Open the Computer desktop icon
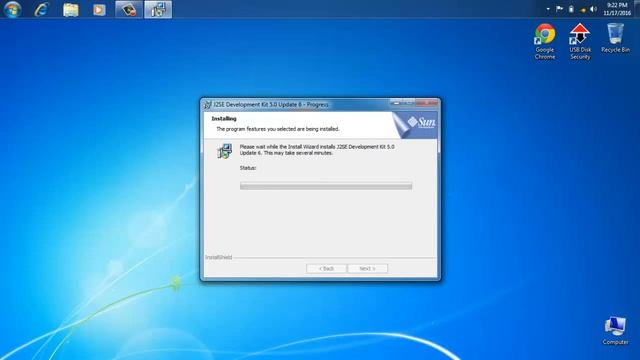The height and width of the screenshot is (360, 640). pyautogui.click(x=615, y=331)
